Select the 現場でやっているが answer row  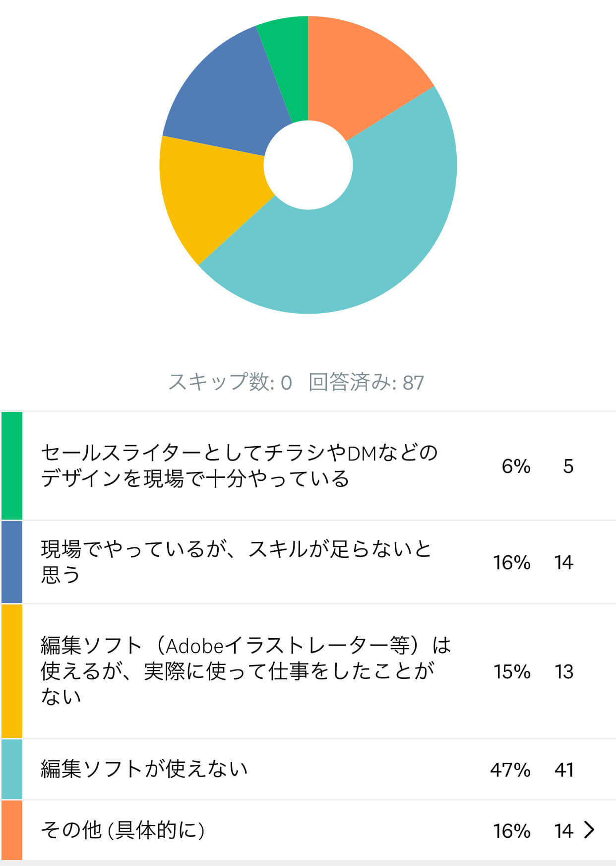pyautogui.click(x=308, y=562)
